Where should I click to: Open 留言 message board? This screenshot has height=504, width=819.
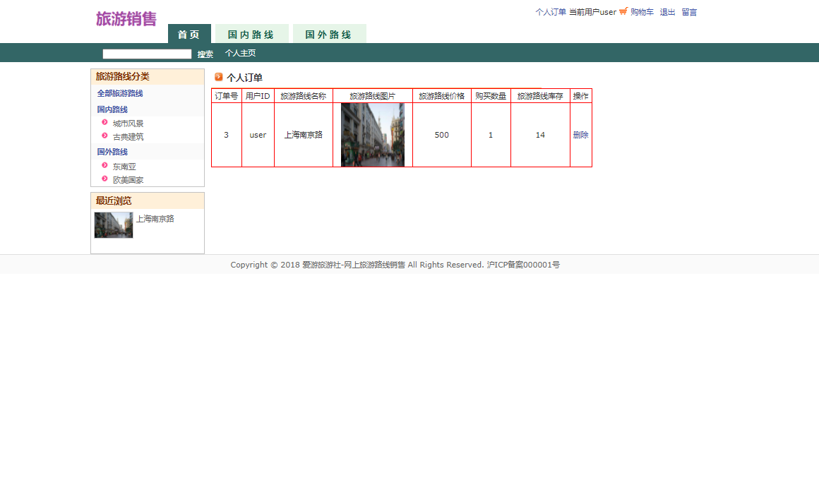688,12
